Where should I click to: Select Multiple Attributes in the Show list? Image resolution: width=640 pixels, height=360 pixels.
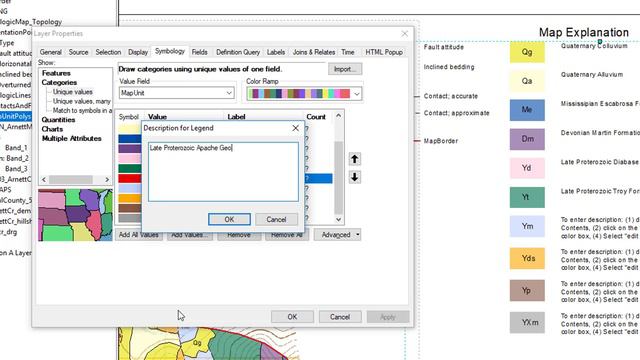tap(71, 139)
